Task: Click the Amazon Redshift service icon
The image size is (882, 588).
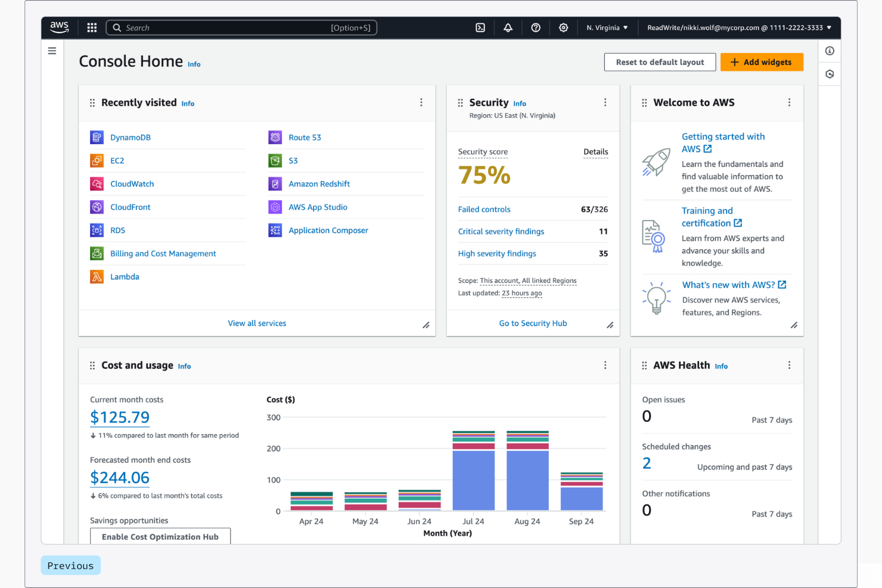Action: [275, 183]
